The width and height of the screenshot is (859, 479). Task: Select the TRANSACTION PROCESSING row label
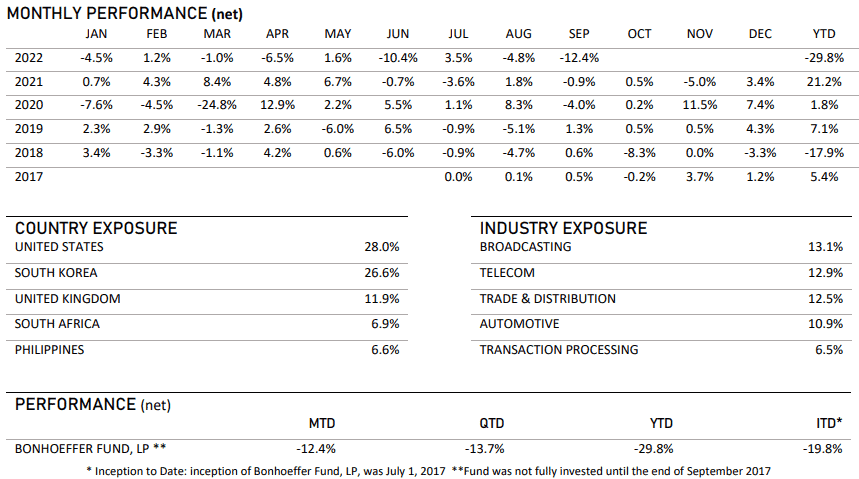click(x=559, y=350)
